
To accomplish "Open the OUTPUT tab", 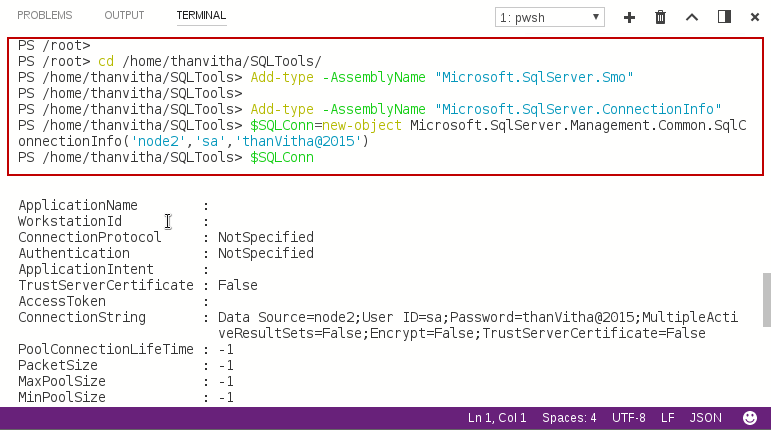I will point(124,16).
